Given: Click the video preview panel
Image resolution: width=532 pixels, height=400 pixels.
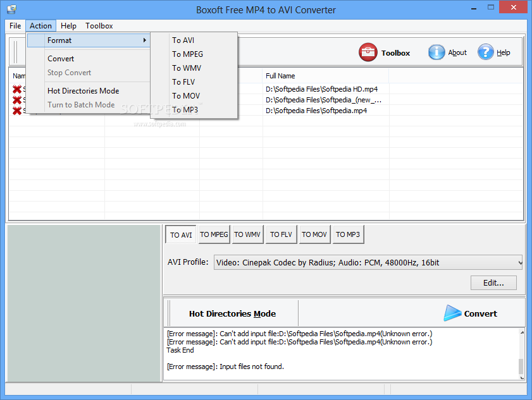Looking at the screenshot, I should click(x=84, y=303).
